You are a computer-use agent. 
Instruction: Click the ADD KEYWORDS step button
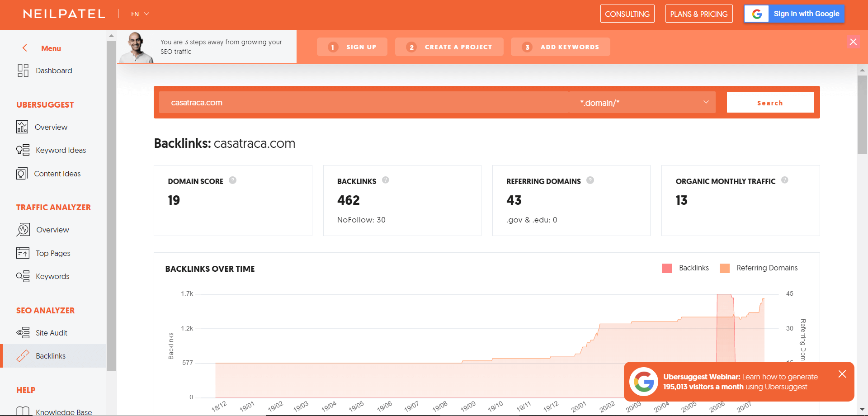[561, 47]
